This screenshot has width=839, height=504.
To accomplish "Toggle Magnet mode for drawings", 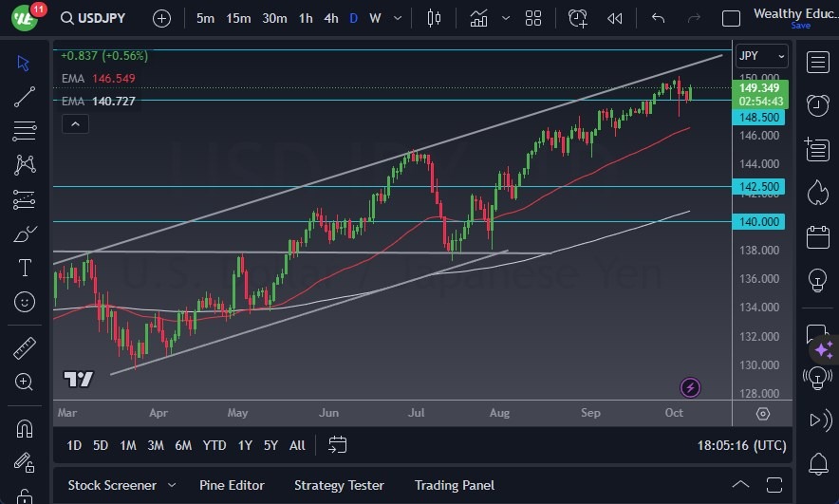I will 25,428.
